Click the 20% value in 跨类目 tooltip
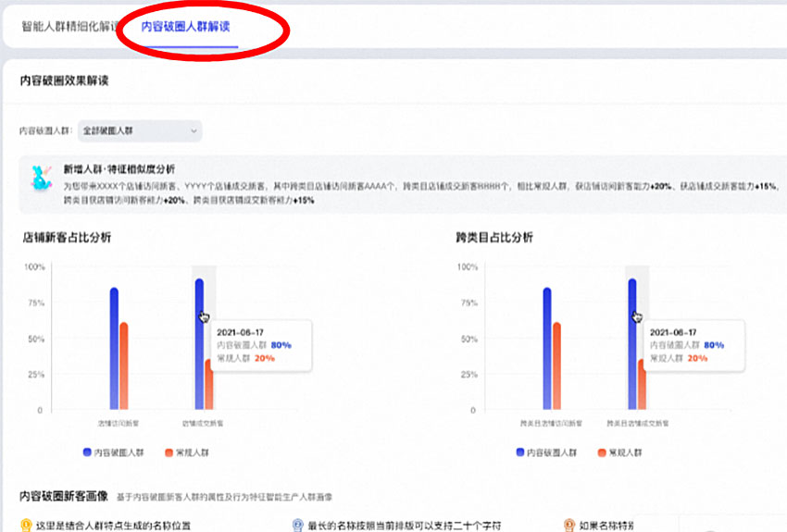Image resolution: width=787 pixels, height=532 pixels. [698, 358]
